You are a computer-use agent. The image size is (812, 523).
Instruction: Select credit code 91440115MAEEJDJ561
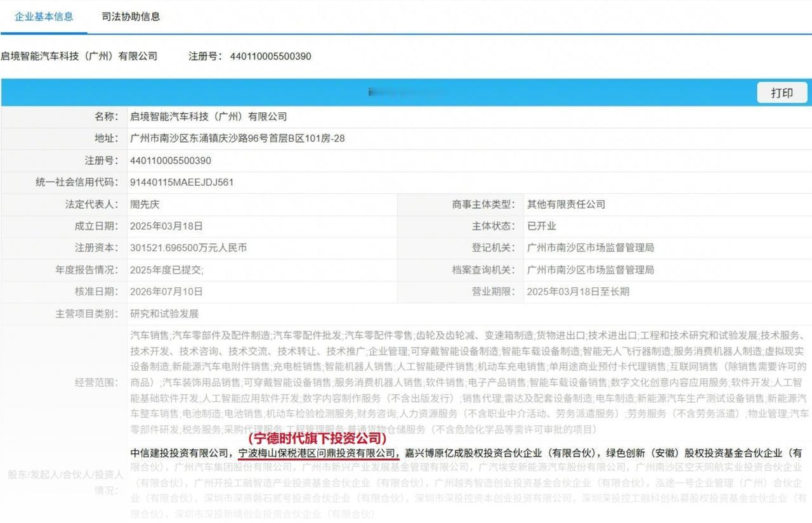(x=182, y=182)
